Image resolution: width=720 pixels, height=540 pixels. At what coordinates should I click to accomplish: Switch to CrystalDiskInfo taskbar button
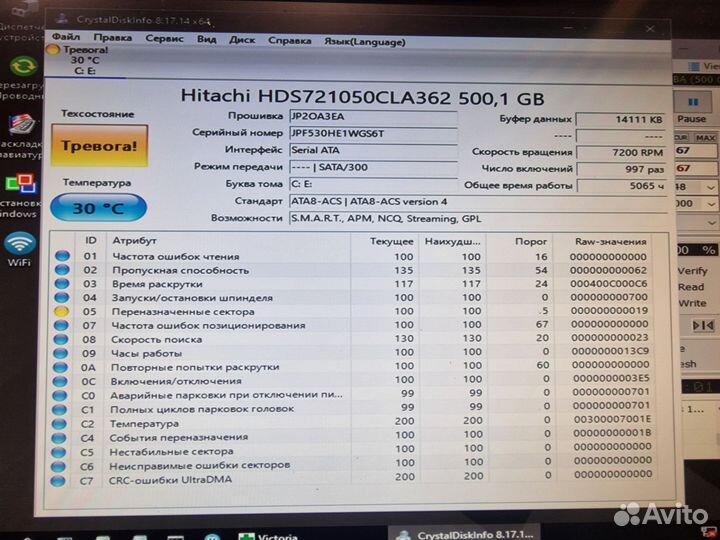465,534
